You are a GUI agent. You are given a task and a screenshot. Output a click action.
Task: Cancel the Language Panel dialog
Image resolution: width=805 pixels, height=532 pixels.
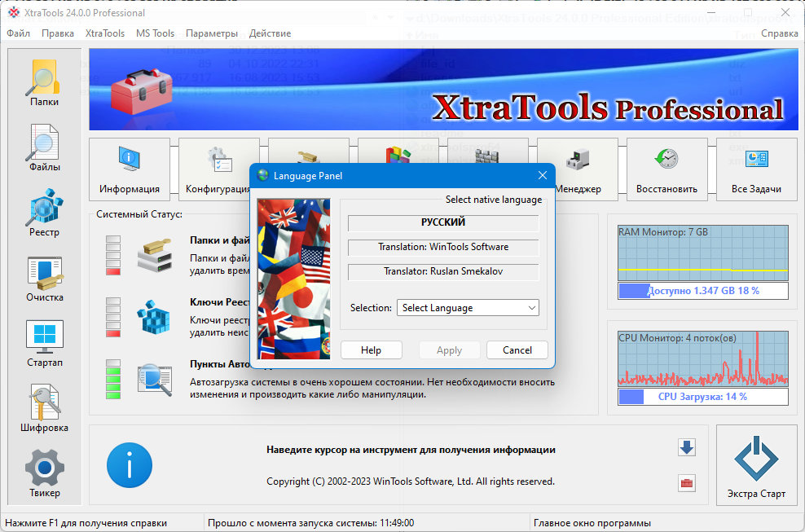(517, 350)
